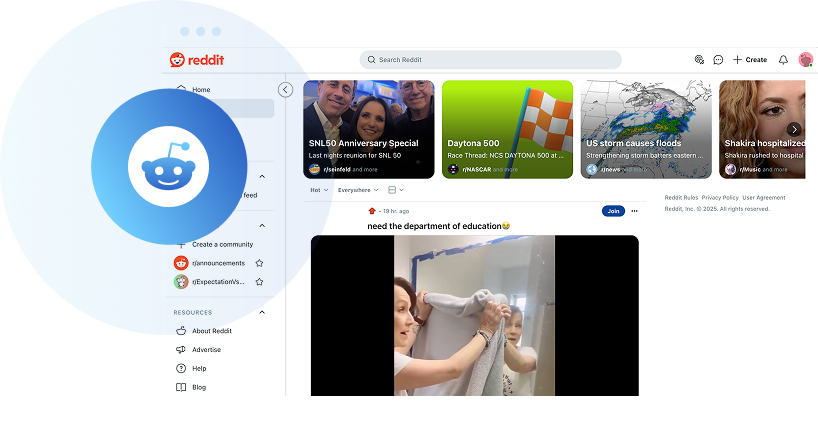Open the post's three-dot options menu
This screenshot has height=422, width=818.
pos(634,211)
